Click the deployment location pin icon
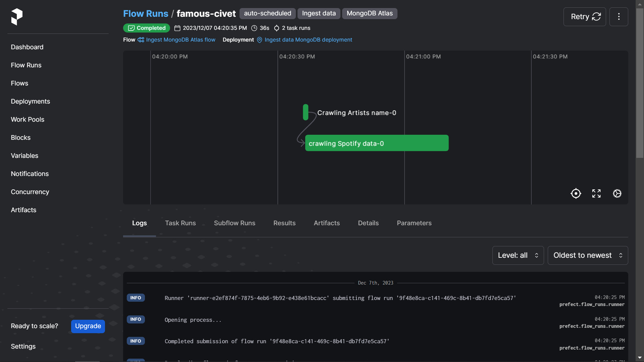Screen dimensions: 644x362 [259, 40]
